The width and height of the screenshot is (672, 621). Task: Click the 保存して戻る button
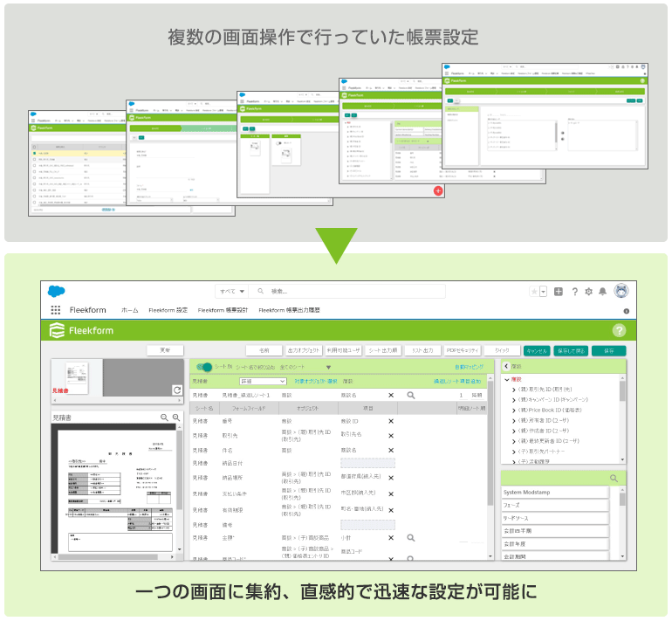[x=571, y=351]
